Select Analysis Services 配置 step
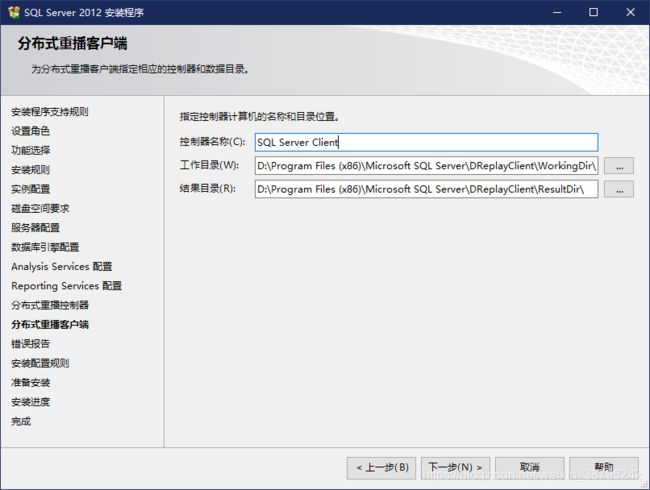Viewport: 650px width, 490px height. tap(62, 266)
